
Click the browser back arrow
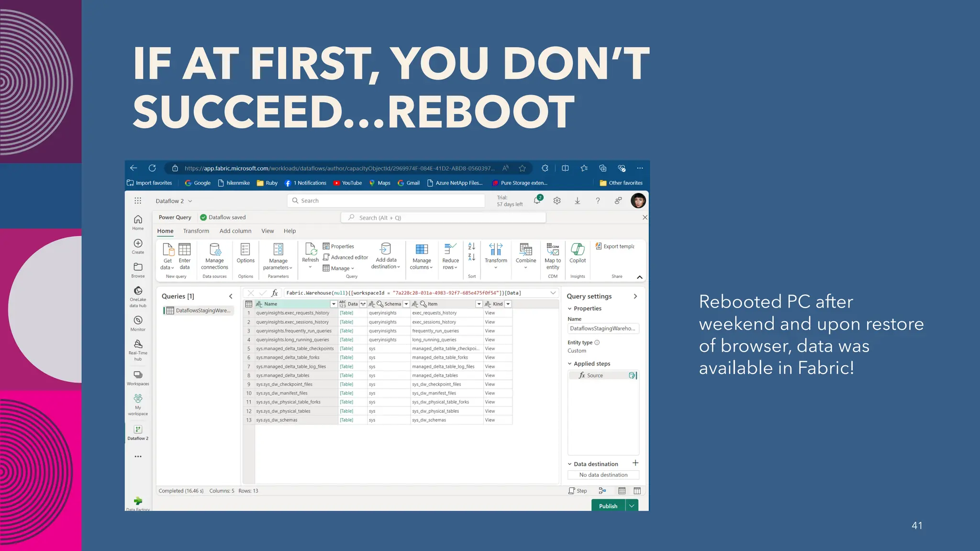[134, 168]
